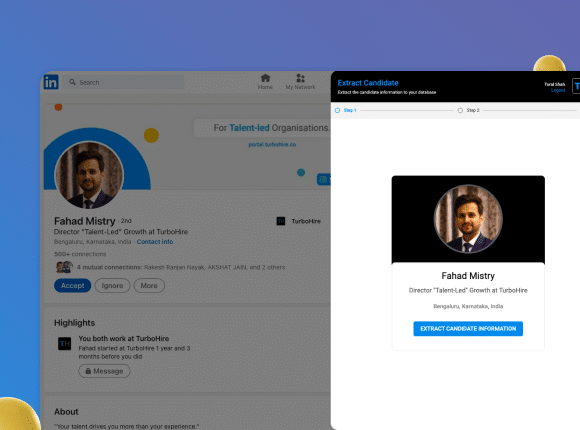Screen dimensions: 580x430
Task: Click the portal.turbohire.co banner link
Action: (272, 145)
